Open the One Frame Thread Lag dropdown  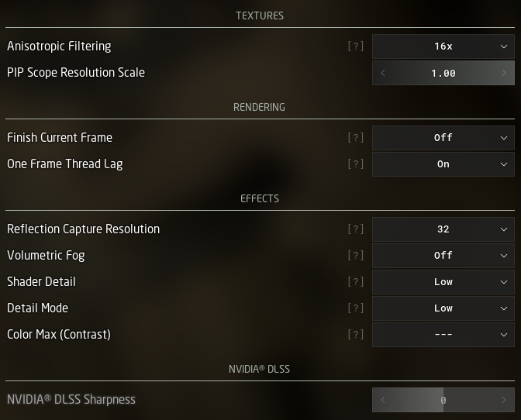pyautogui.click(x=443, y=164)
